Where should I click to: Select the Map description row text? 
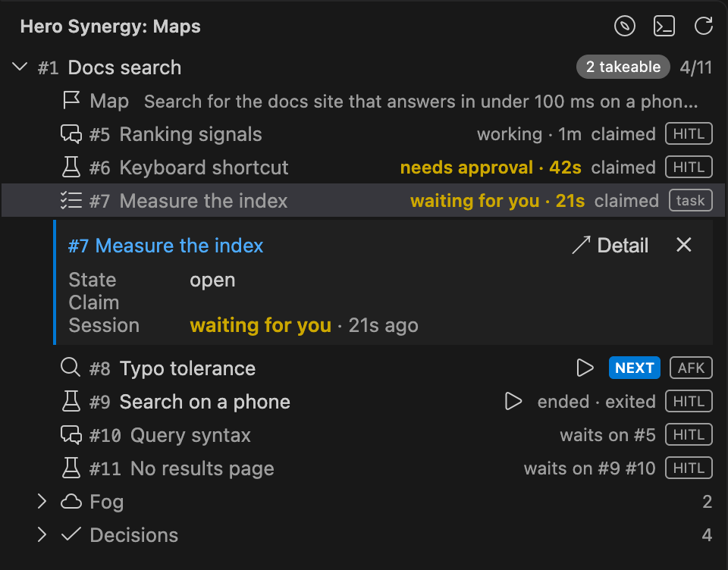click(x=421, y=101)
